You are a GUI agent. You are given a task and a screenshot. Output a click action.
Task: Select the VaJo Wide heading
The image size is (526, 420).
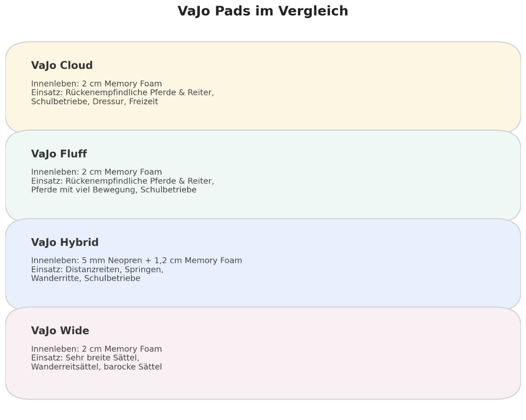(60, 331)
